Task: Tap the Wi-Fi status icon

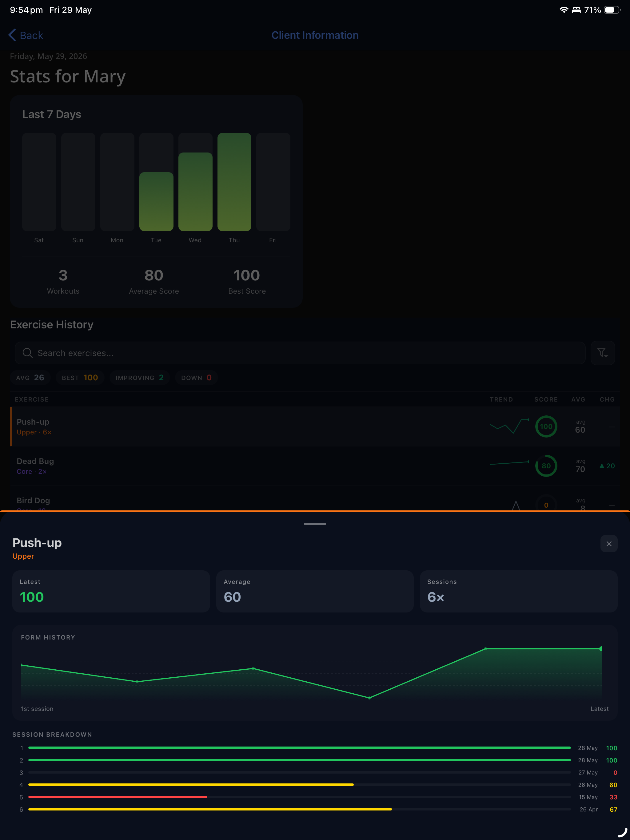Action: tap(564, 10)
